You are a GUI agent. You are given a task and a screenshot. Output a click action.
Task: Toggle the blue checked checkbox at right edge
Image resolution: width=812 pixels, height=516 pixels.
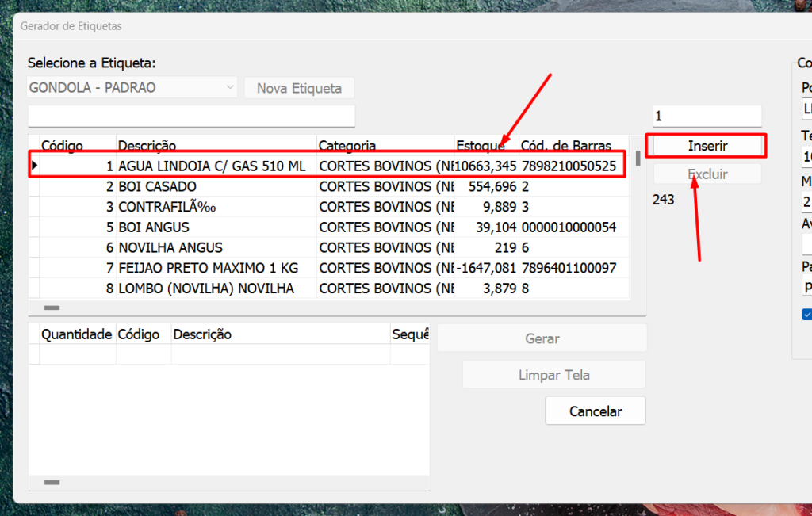click(806, 314)
